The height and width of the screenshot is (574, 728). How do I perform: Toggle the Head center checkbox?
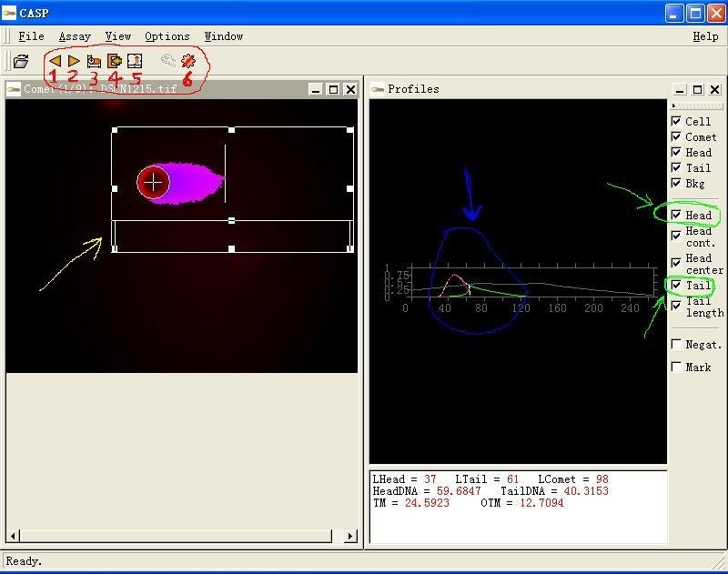(x=676, y=263)
